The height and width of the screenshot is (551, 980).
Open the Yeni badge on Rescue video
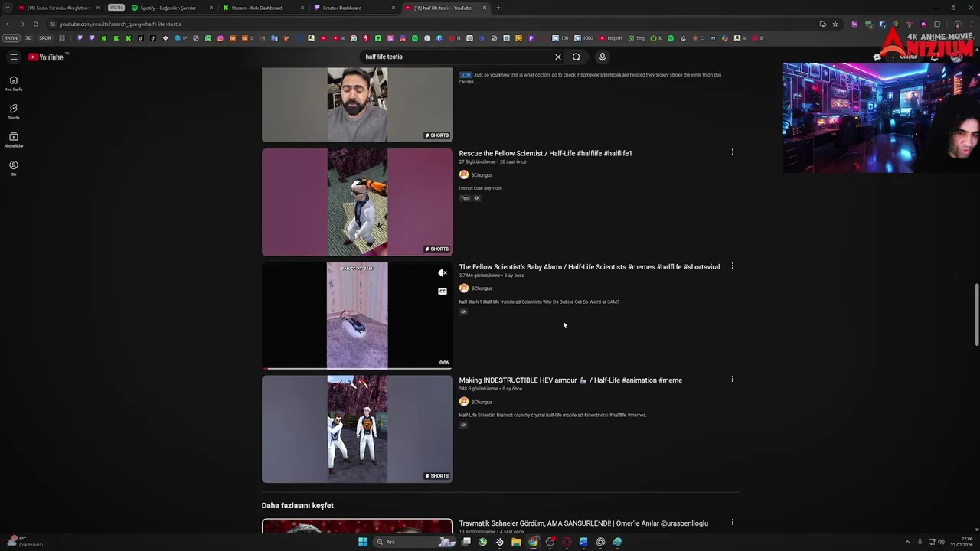point(465,198)
